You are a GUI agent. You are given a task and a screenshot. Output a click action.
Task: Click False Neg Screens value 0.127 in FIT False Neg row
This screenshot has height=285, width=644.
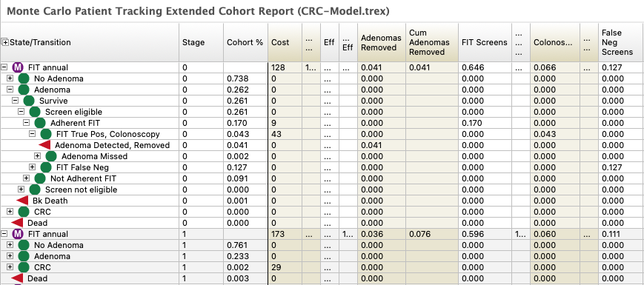[x=612, y=167]
